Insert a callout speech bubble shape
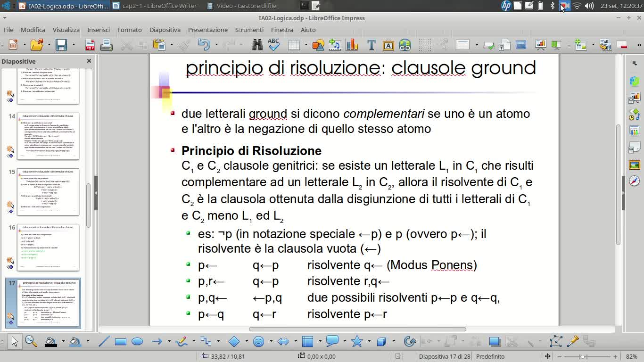644x362 pixels. pos(332,341)
